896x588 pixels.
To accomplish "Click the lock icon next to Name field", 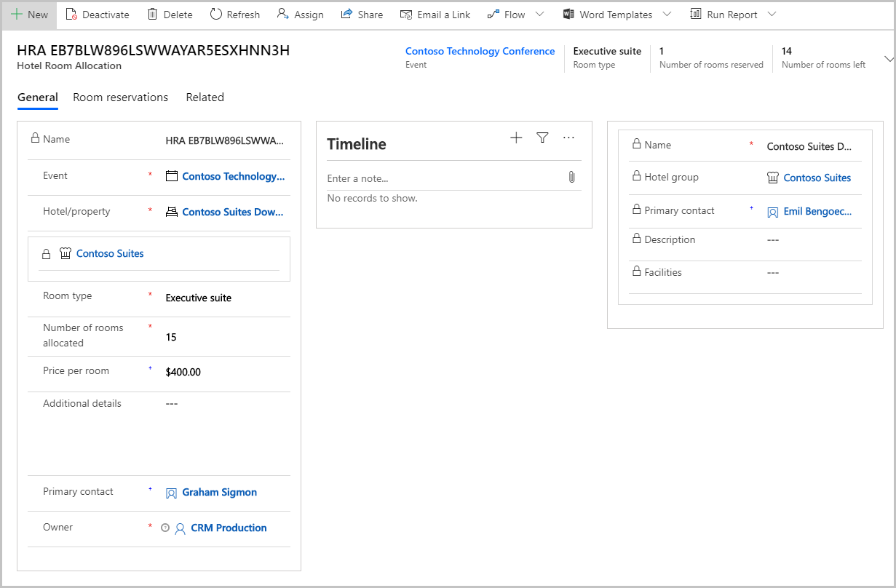I will pyautogui.click(x=35, y=138).
